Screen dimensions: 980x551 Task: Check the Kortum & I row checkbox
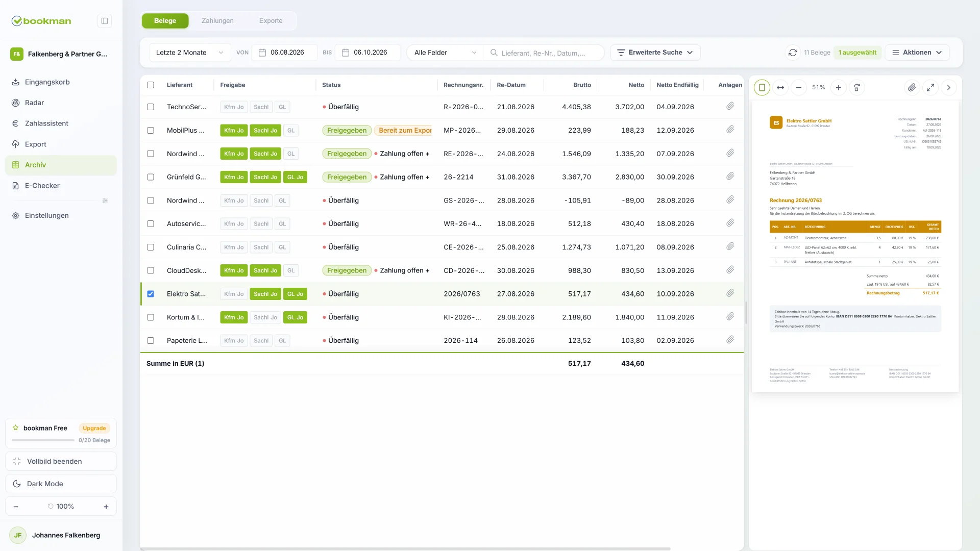pyautogui.click(x=151, y=317)
